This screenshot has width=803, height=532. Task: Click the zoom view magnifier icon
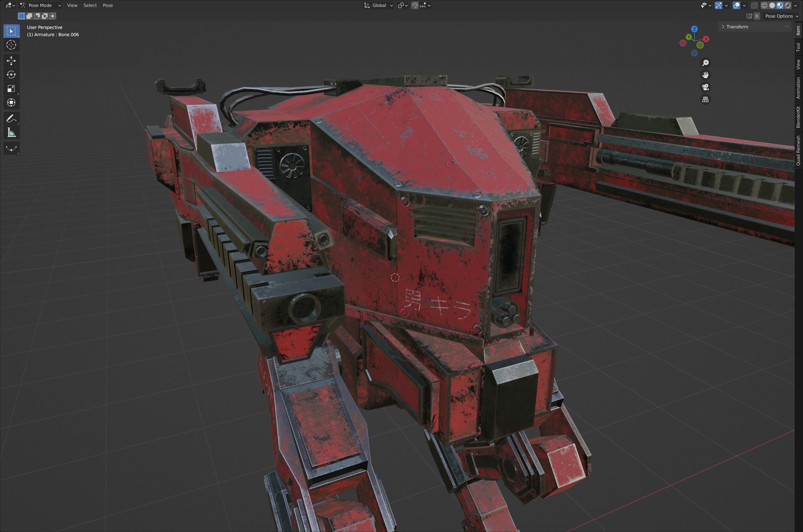[705, 63]
